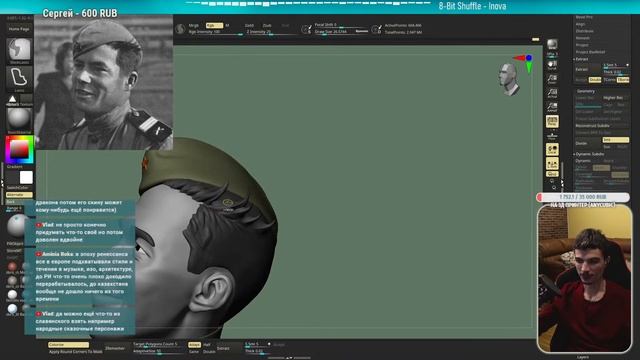Select the AAHalf icon
Image resolution: width=640 pixels, height=360 pixels.
[x=552, y=107]
